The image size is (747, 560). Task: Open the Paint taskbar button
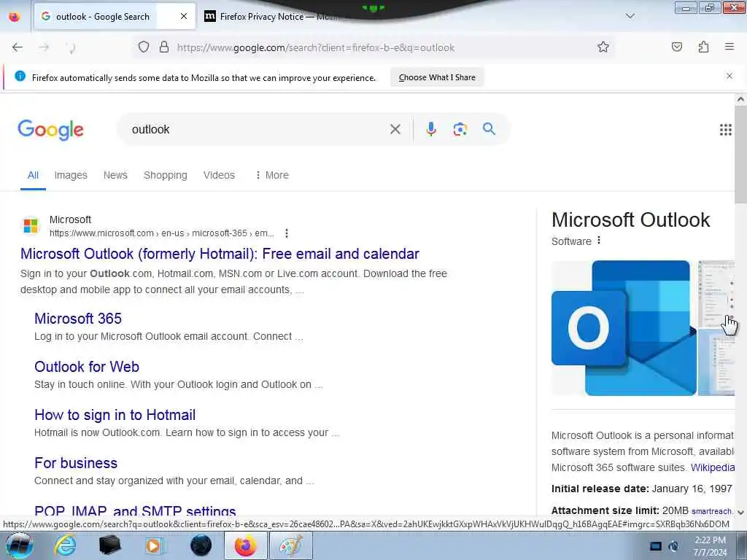pyautogui.click(x=290, y=545)
